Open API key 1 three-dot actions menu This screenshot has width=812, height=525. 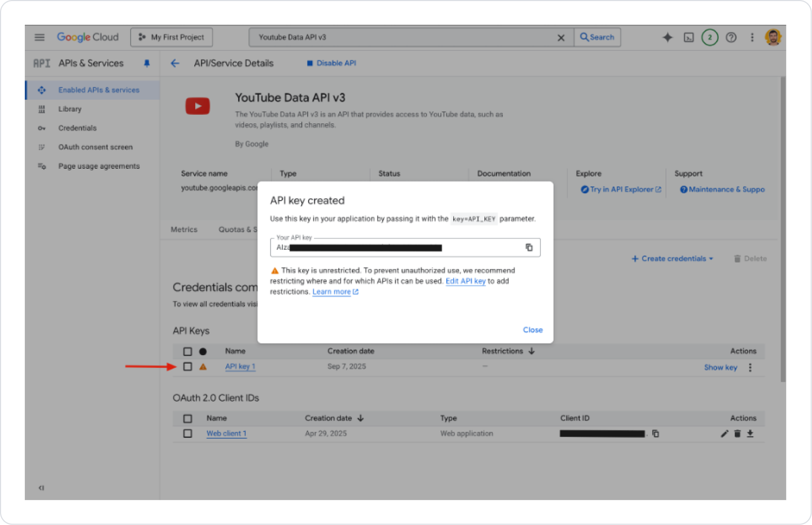pyautogui.click(x=750, y=367)
